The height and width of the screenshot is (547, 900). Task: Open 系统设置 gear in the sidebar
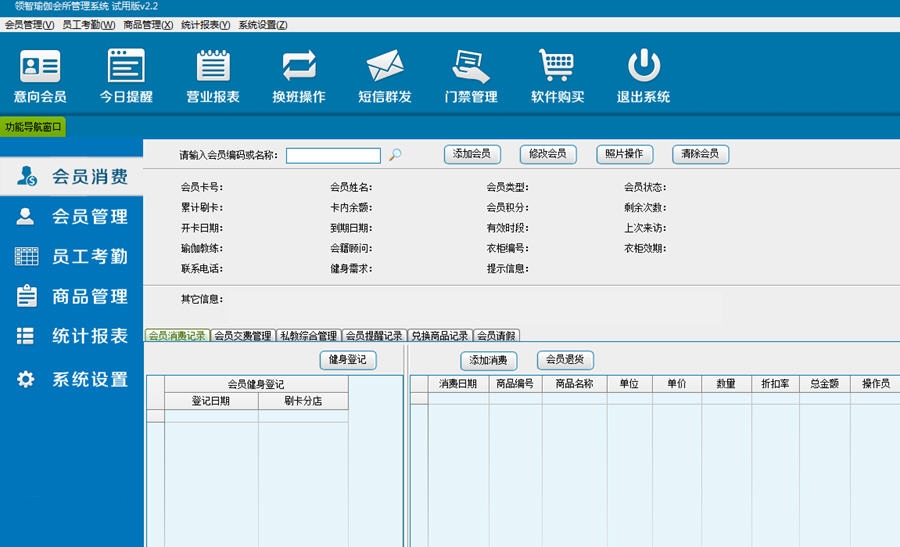[x=72, y=379]
